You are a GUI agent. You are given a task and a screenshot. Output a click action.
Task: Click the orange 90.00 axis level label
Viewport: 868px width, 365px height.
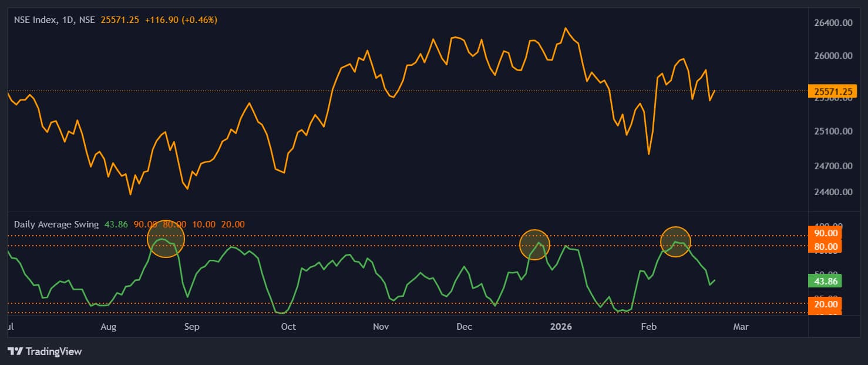(x=826, y=233)
